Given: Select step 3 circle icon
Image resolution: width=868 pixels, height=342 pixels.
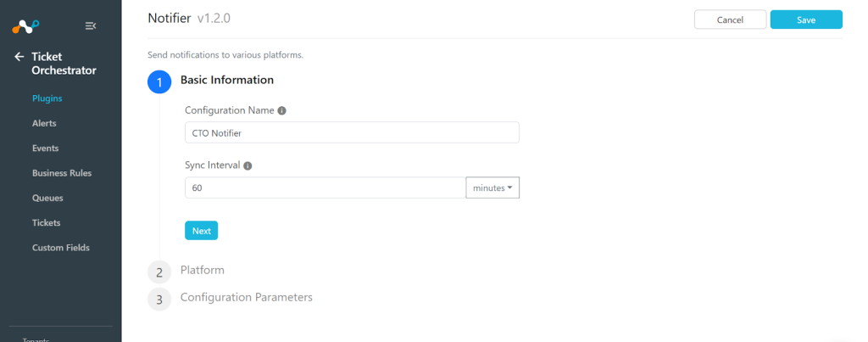Looking at the screenshot, I should coord(159,300).
